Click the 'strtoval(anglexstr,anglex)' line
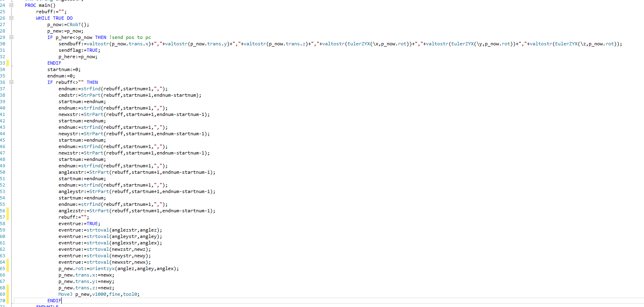Image resolution: width=644 pixels, height=307 pixels. point(110,243)
